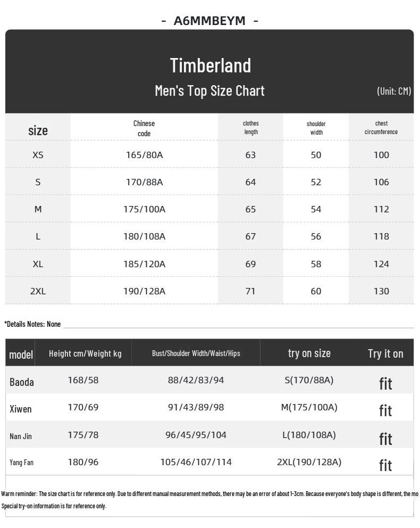Click the chest circumference column header
The width and height of the screenshot is (420, 528).
(381, 128)
